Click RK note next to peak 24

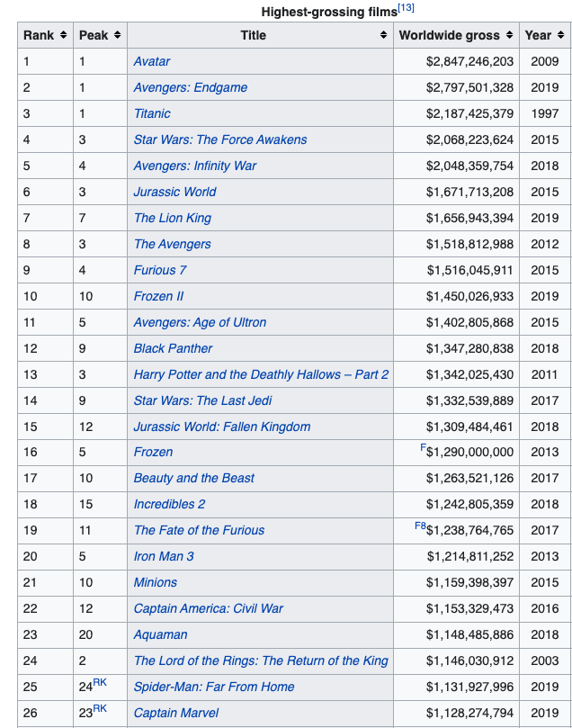100,682
